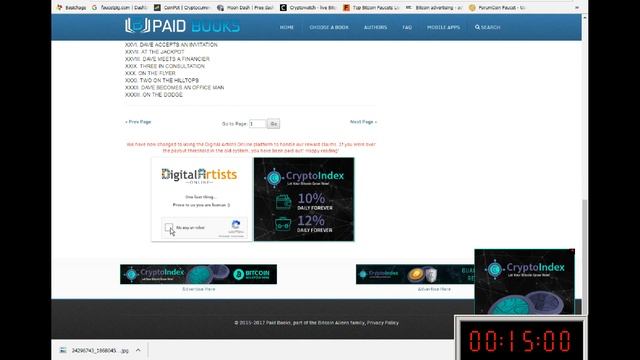Close the CryptoIndex popup ad

572,251
